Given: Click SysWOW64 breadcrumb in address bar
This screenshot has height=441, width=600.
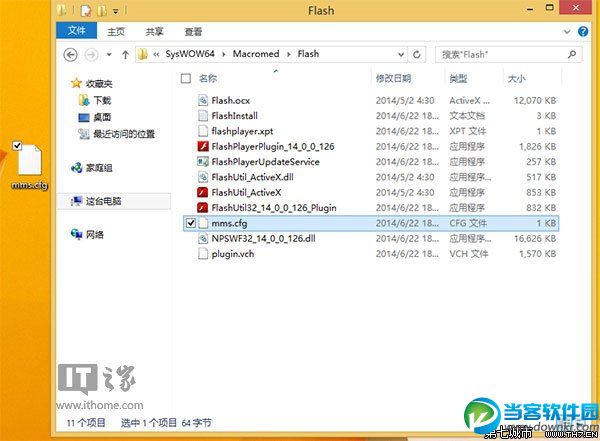Looking at the screenshot, I should [190, 54].
